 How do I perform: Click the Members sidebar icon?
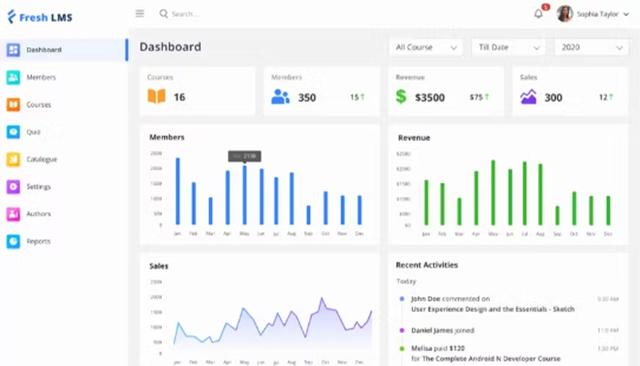pyautogui.click(x=13, y=77)
